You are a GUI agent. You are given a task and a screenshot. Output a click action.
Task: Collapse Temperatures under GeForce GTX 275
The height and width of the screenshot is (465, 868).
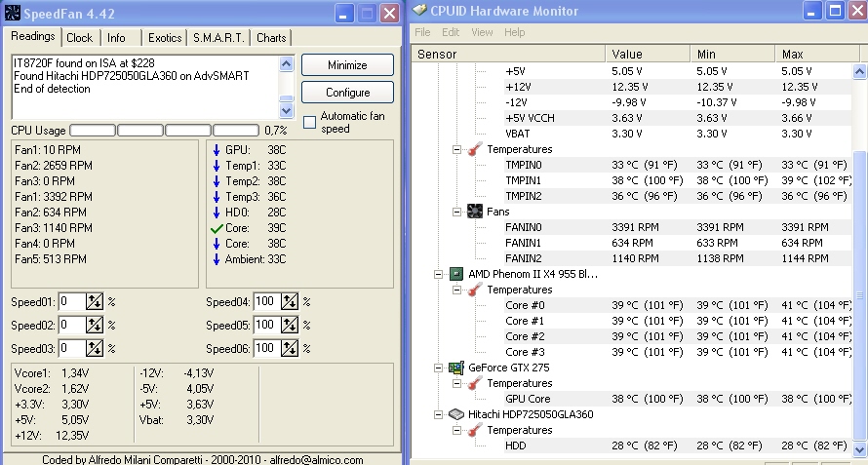[456, 383]
